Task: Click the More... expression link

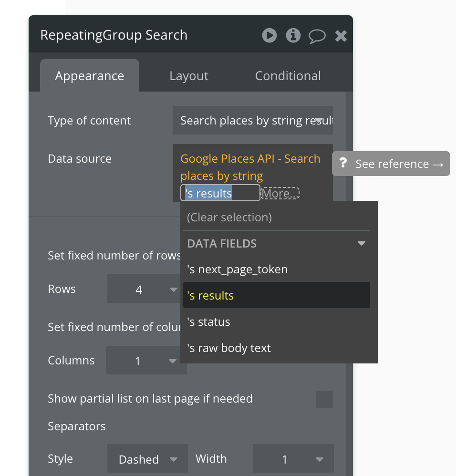Action: tap(280, 193)
